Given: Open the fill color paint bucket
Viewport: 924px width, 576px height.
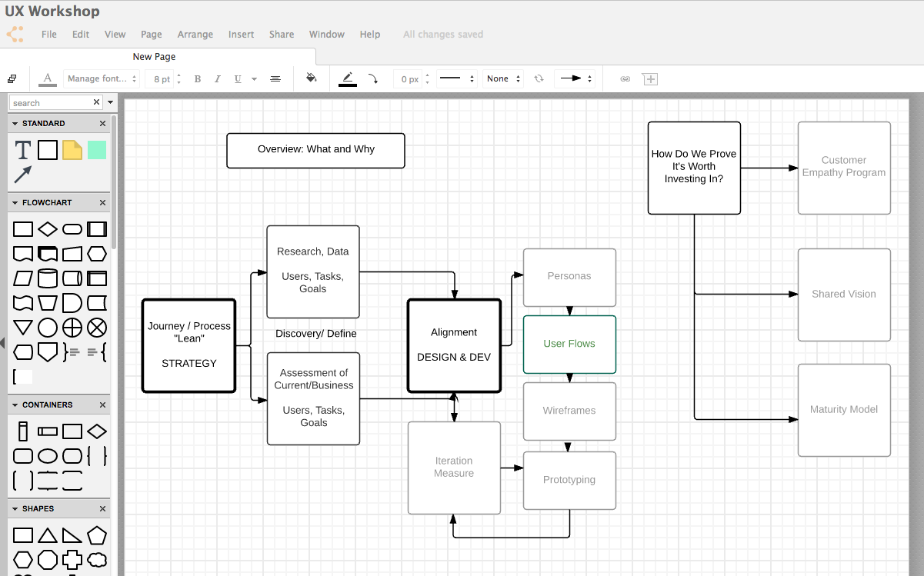Looking at the screenshot, I should click(312, 78).
